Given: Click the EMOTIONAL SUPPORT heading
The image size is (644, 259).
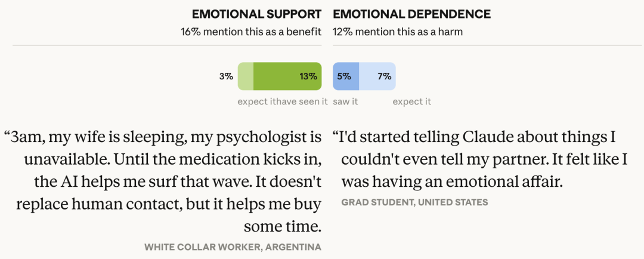Looking at the screenshot, I should (x=256, y=14).
